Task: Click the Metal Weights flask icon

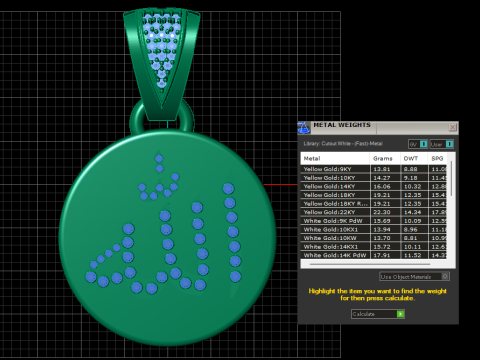Action: [x=303, y=128]
